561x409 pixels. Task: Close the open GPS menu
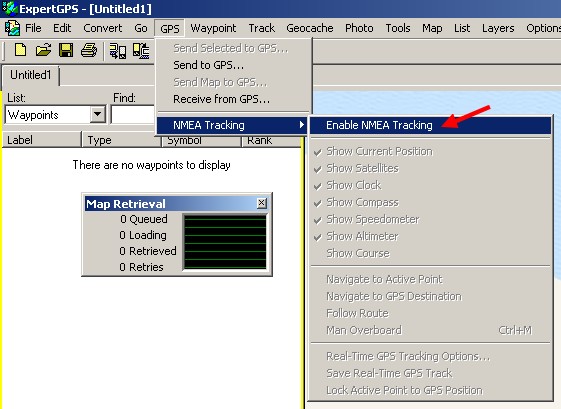click(170, 28)
